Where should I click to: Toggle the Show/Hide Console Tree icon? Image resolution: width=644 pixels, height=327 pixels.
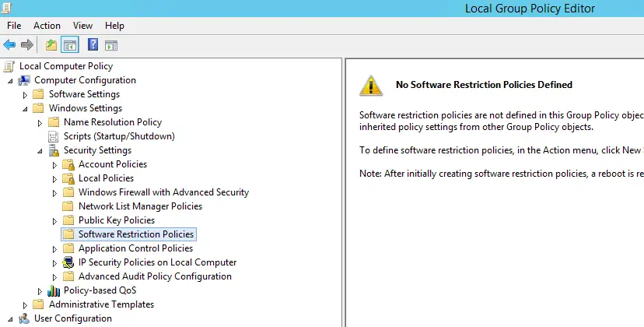click(70, 45)
